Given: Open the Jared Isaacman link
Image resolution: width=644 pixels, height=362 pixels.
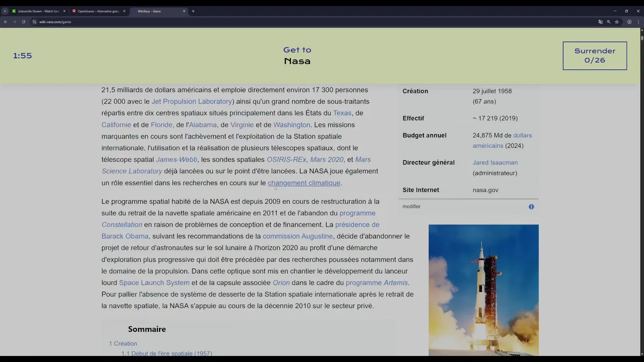Looking at the screenshot, I should pos(495,162).
